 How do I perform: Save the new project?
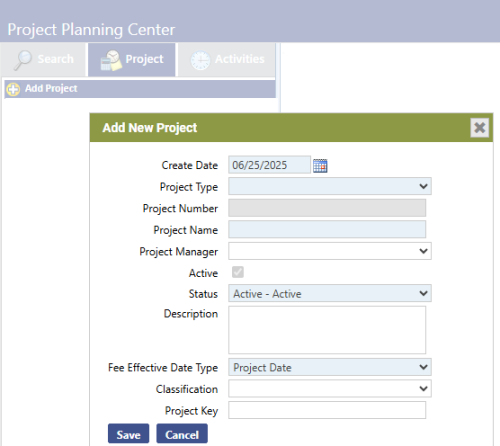click(128, 434)
